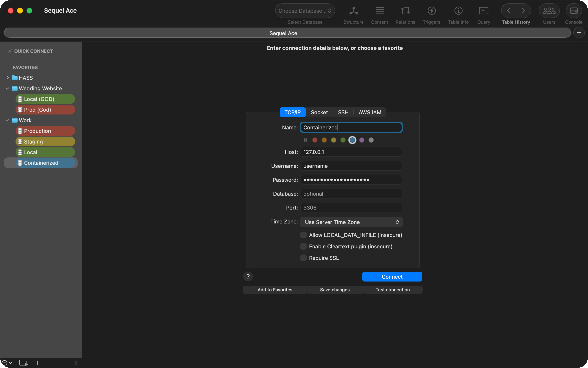The height and width of the screenshot is (368, 588).
Task: Switch to the Socket tab
Action: tap(319, 112)
